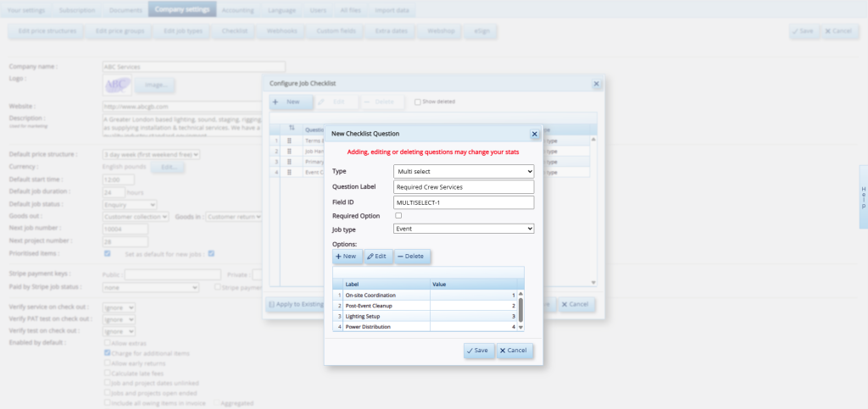Click the Label column header in options
Image resolution: width=868 pixels, height=409 pixels.
coord(387,284)
